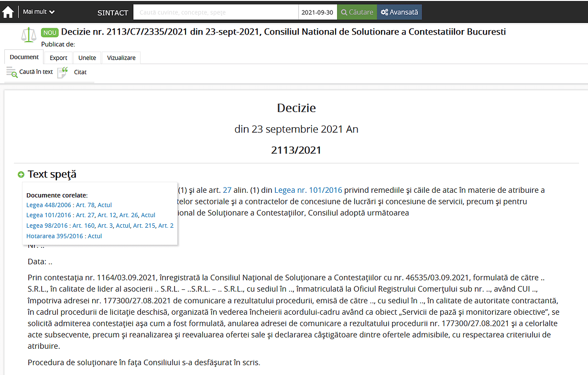Open Art. 160 link of Legea 98/2016
The image size is (588, 375).
coord(83,225)
